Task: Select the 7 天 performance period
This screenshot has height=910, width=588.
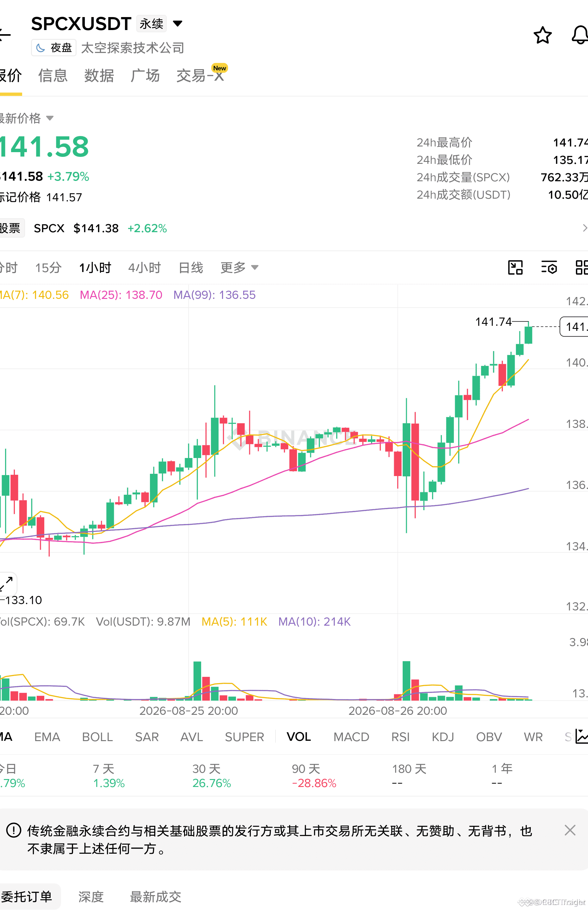Action: [x=109, y=776]
